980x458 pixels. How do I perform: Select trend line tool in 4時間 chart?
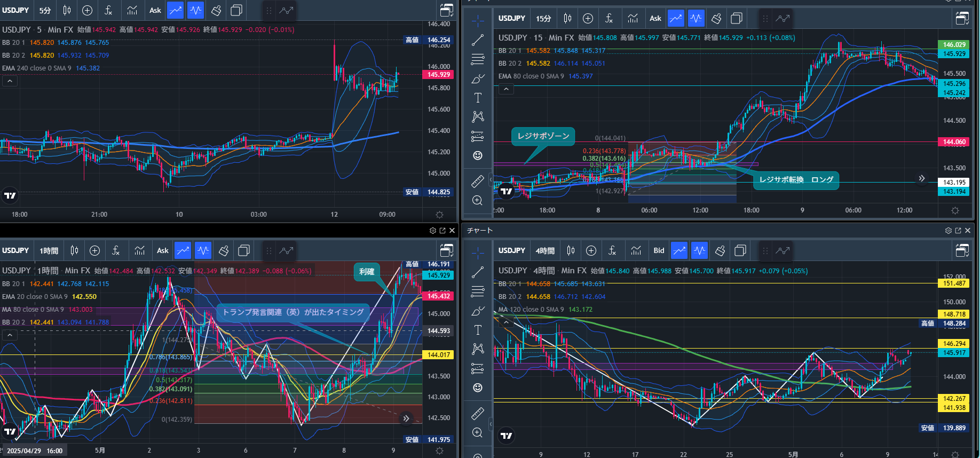point(478,272)
